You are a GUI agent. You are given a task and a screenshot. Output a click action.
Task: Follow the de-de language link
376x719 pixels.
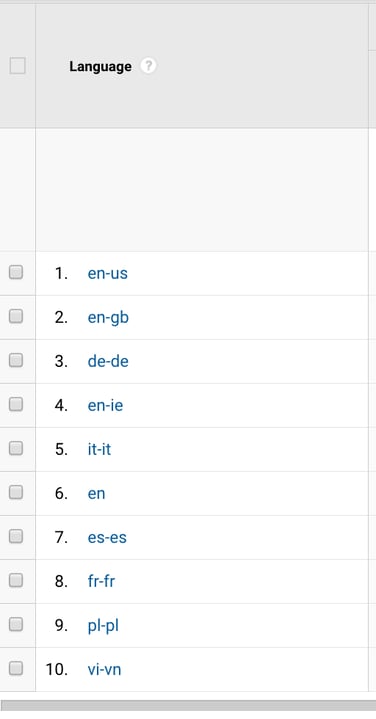tap(108, 361)
